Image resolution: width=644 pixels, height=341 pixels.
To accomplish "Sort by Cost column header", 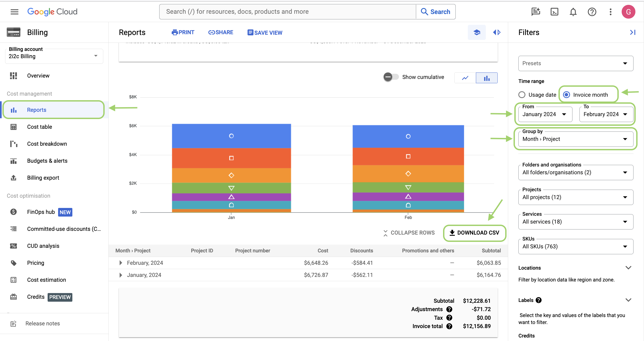I will click(x=323, y=251).
